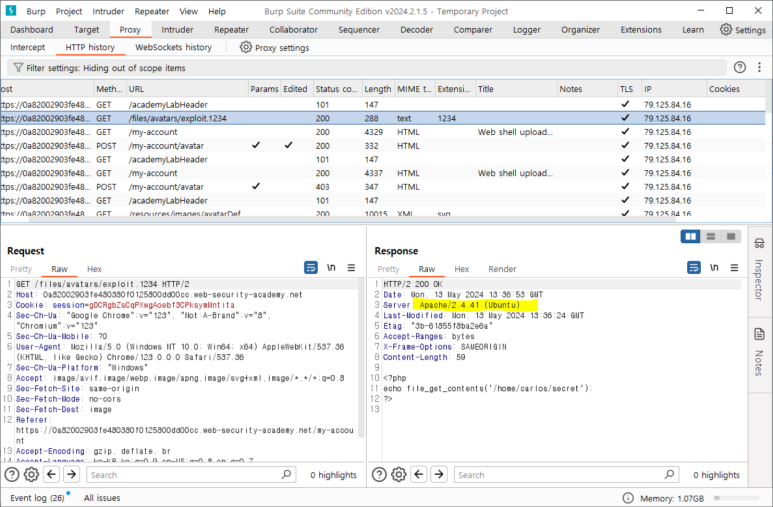The height and width of the screenshot is (507, 773).
Task: Open Request panel hamburger menu
Action: (x=351, y=267)
